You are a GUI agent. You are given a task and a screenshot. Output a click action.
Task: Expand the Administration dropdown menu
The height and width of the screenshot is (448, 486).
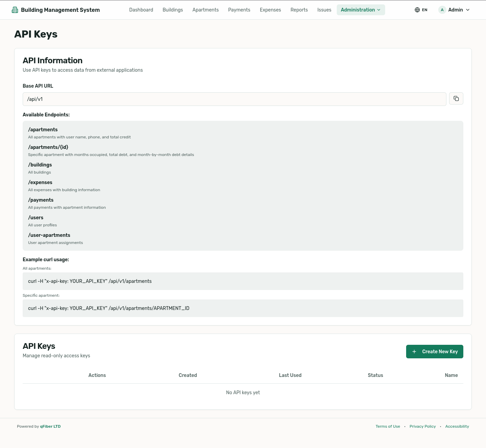pyautogui.click(x=360, y=10)
